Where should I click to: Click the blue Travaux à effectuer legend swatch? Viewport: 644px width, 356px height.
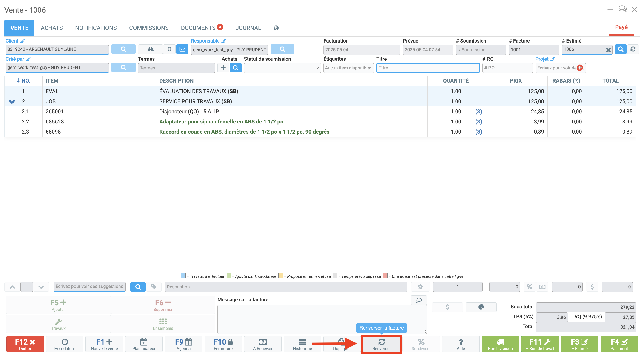183,276
